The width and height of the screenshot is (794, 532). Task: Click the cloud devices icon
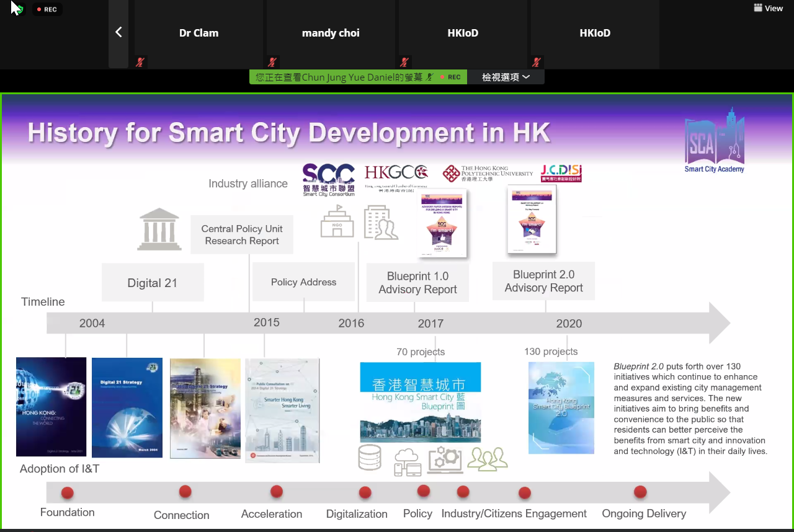408,462
